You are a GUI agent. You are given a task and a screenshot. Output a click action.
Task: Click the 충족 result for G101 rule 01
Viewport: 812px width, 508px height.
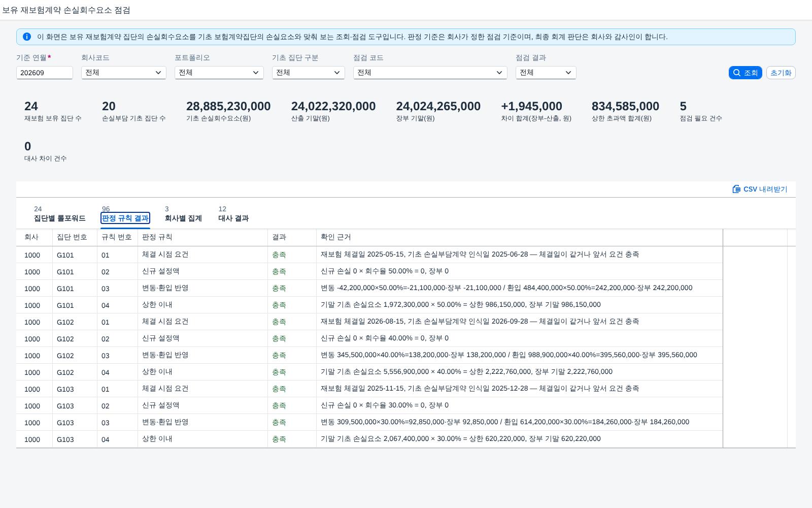click(279, 255)
